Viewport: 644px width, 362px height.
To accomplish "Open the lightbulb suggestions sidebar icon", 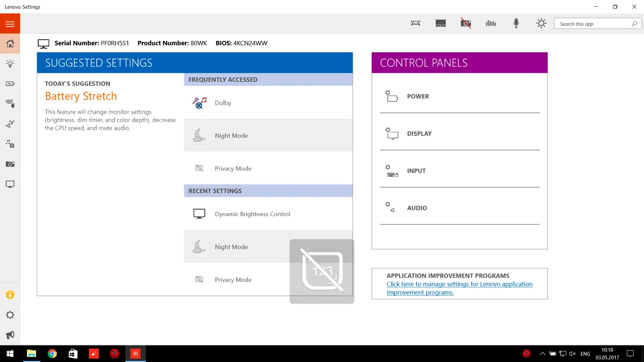I will coord(10,64).
